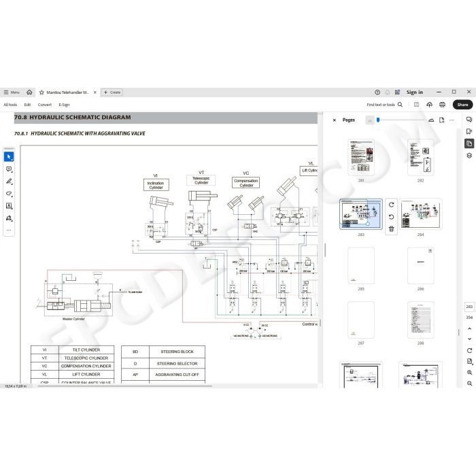
Task: Click the save floppy disk icon
Action: (416, 105)
